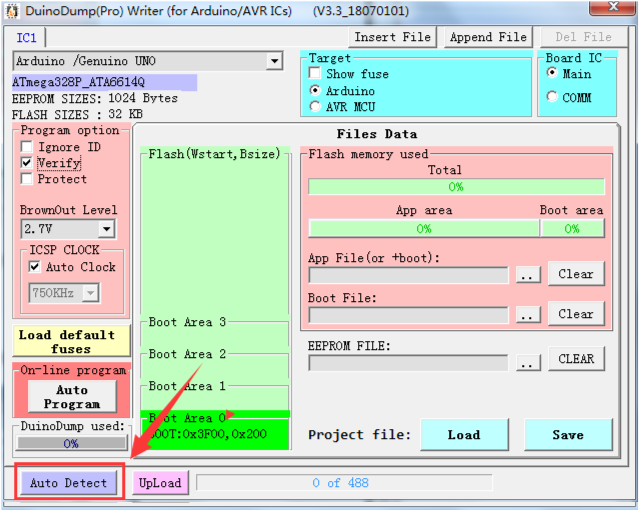The height and width of the screenshot is (510, 641).
Task: Click the Total flash memory progress bar
Action: pyautogui.click(x=456, y=187)
